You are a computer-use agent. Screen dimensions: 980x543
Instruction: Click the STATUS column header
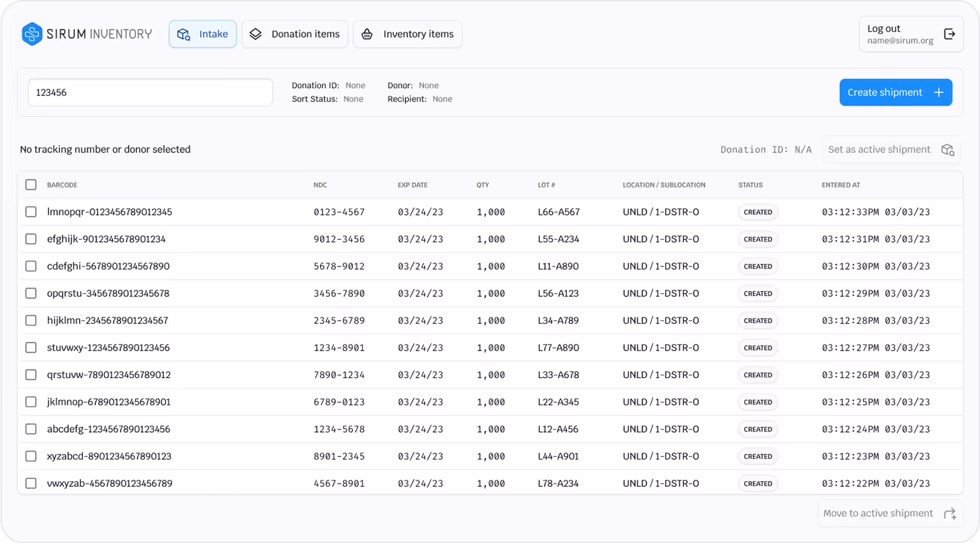click(750, 185)
